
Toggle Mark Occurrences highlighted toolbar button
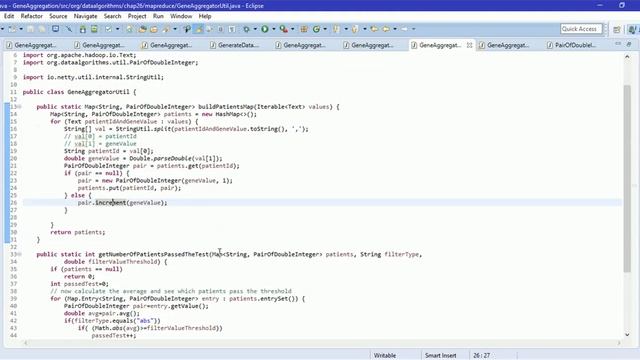pyautogui.click(x=198, y=29)
